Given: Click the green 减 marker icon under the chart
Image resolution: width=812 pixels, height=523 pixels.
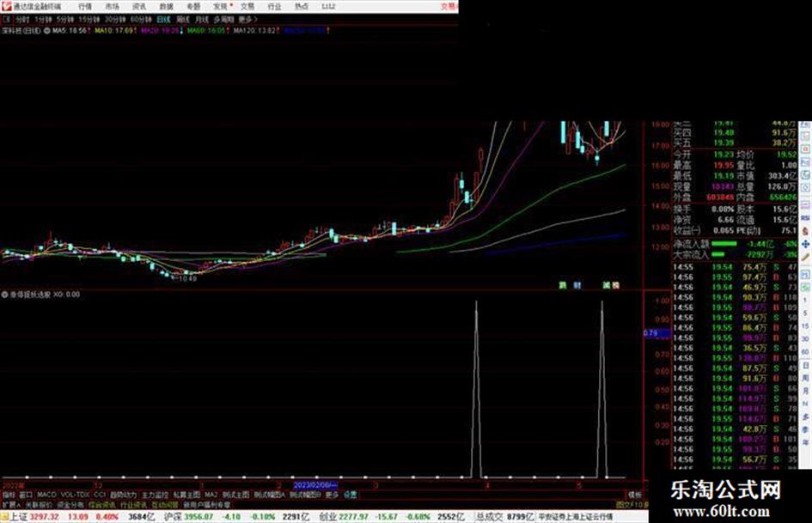Looking at the screenshot, I should tap(607, 285).
